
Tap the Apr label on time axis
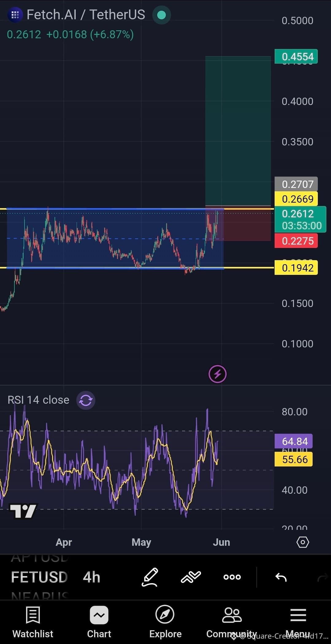pyautogui.click(x=64, y=542)
